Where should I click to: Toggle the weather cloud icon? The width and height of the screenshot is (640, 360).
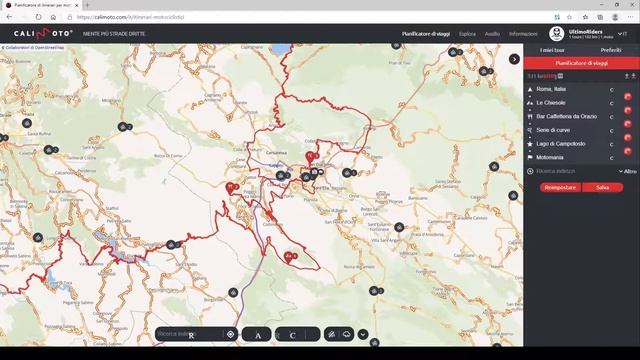tap(347, 334)
